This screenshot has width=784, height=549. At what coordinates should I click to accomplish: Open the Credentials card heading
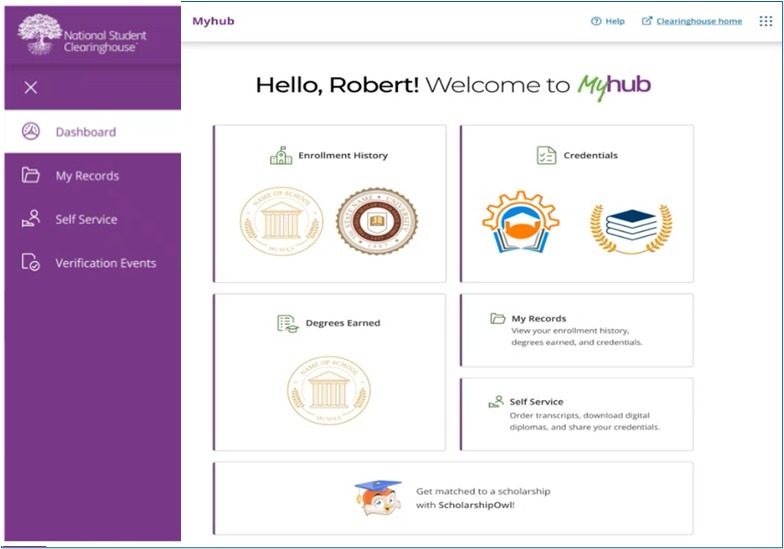point(590,156)
